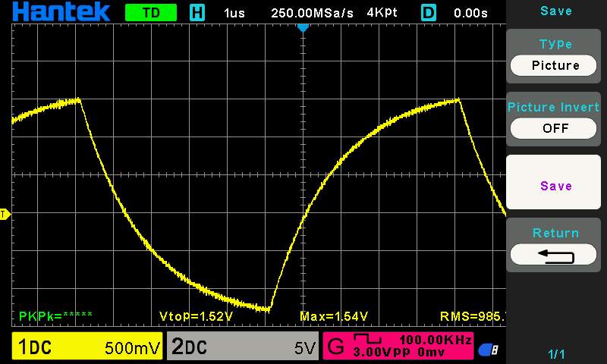The height and width of the screenshot is (364, 607).
Task: Click the 4Kpt memory depth readout
Action: pos(382,13)
